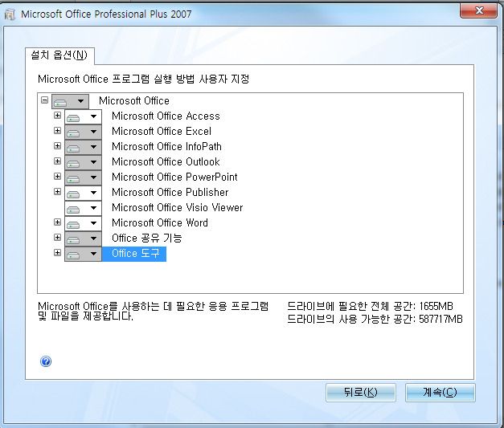Expand the Microsoft Office Excel node
The image size is (504, 428).
pyautogui.click(x=58, y=130)
